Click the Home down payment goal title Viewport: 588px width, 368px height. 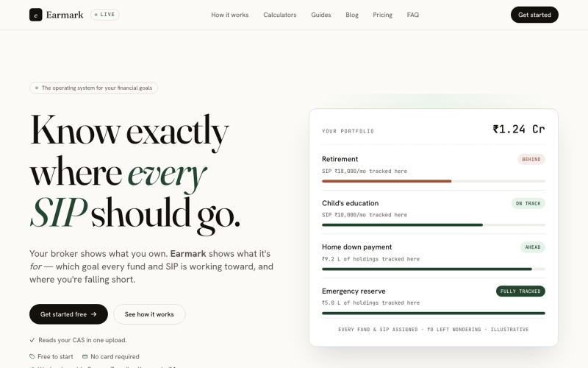click(x=356, y=247)
